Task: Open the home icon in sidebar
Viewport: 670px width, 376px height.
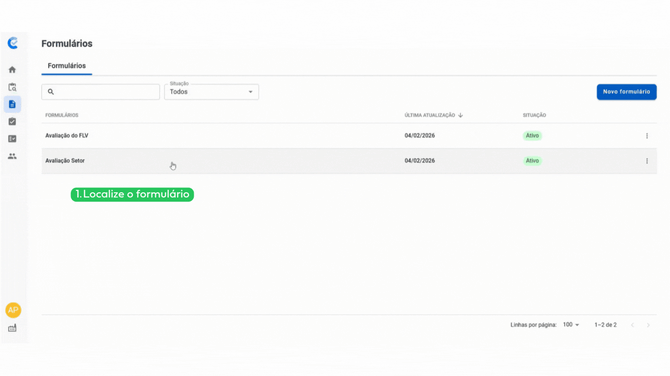Action: [x=12, y=70]
